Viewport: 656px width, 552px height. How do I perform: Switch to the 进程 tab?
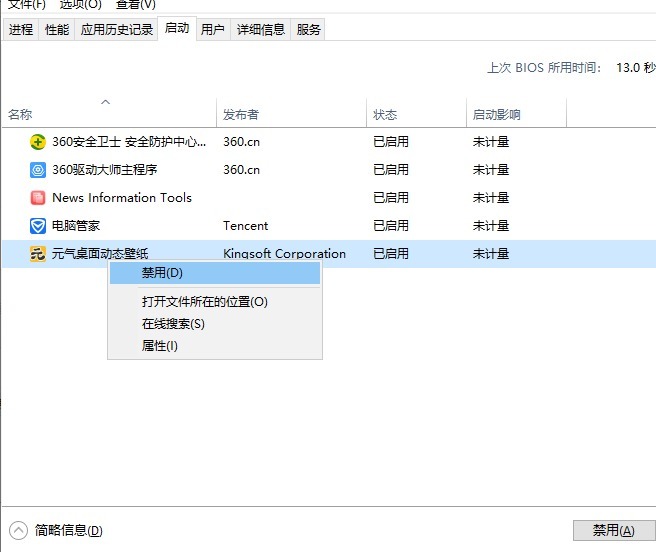tap(21, 29)
